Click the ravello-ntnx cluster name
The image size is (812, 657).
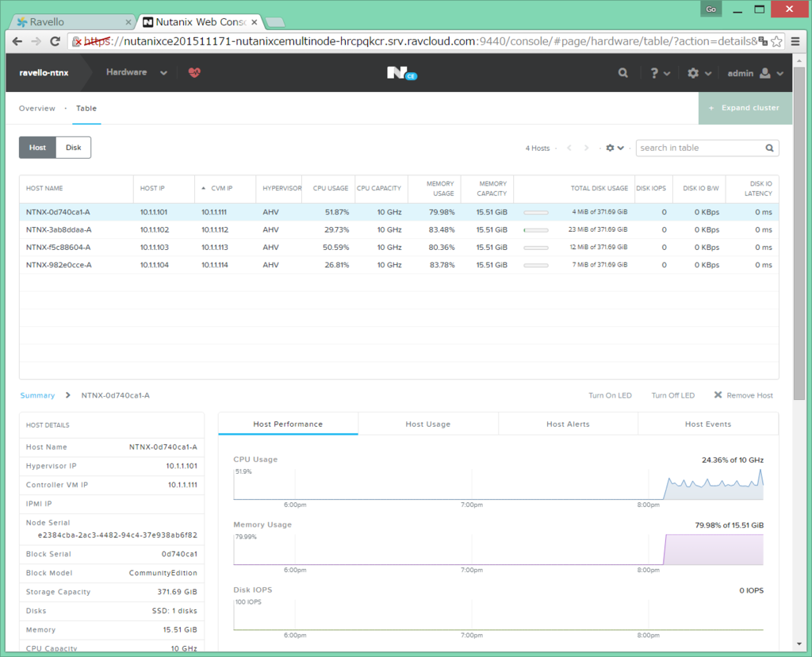click(44, 73)
